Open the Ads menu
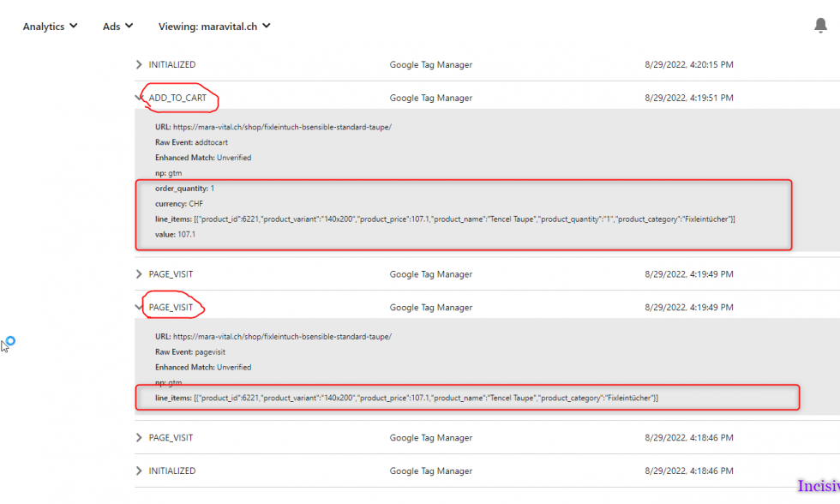The width and height of the screenshot is (840, 504). (117, 27)
